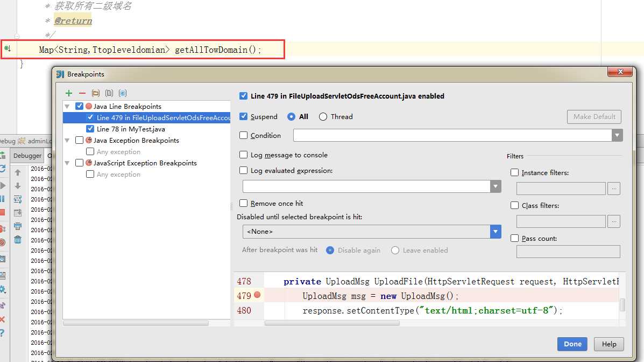Enable Pass count checkbox

tap(515, 238)
